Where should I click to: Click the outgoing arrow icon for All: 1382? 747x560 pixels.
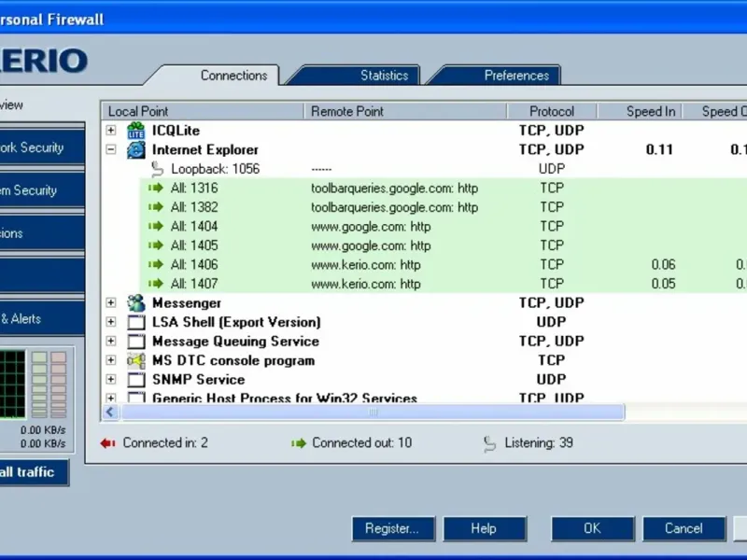click(156, 206)
